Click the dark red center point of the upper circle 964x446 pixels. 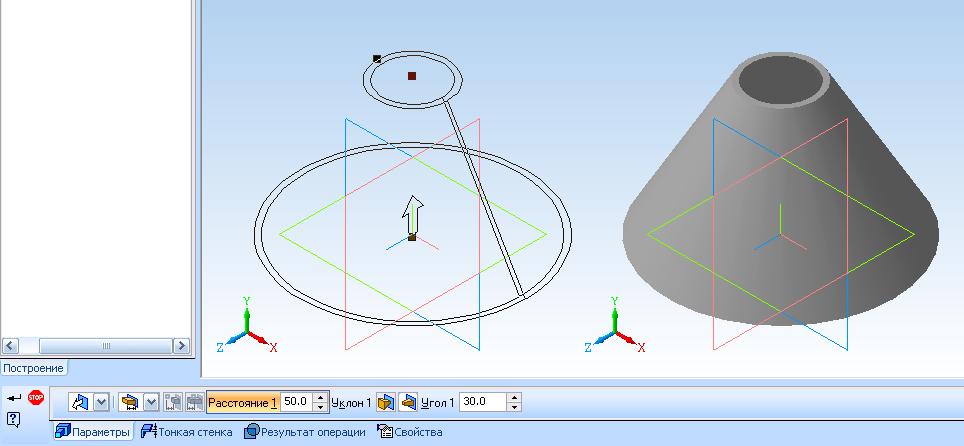412,76
